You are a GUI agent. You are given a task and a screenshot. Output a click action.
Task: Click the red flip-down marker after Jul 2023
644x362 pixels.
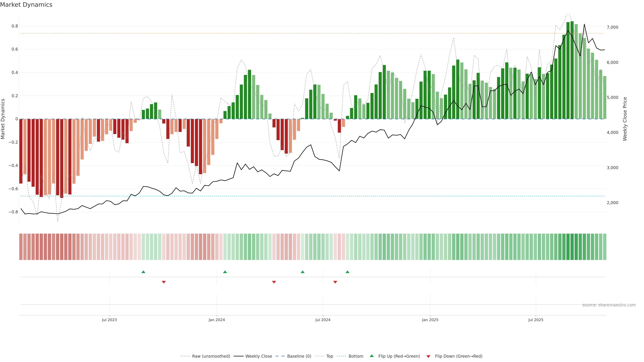point(164,282)
